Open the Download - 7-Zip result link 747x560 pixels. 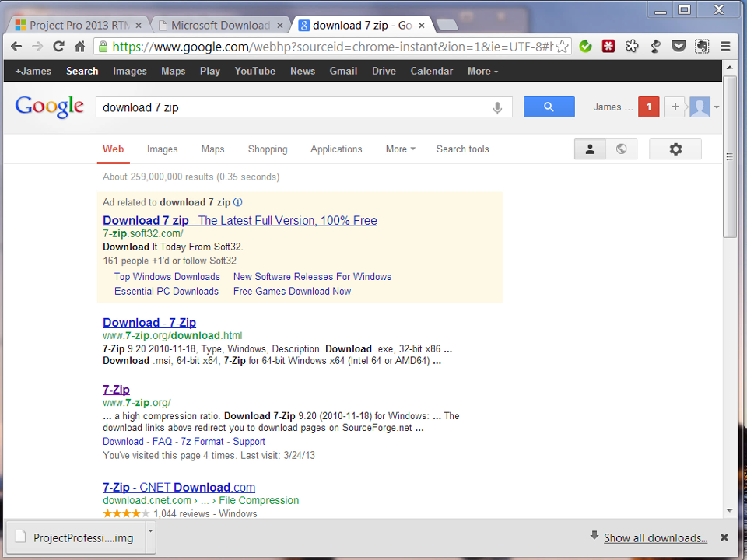click(149, 323)
